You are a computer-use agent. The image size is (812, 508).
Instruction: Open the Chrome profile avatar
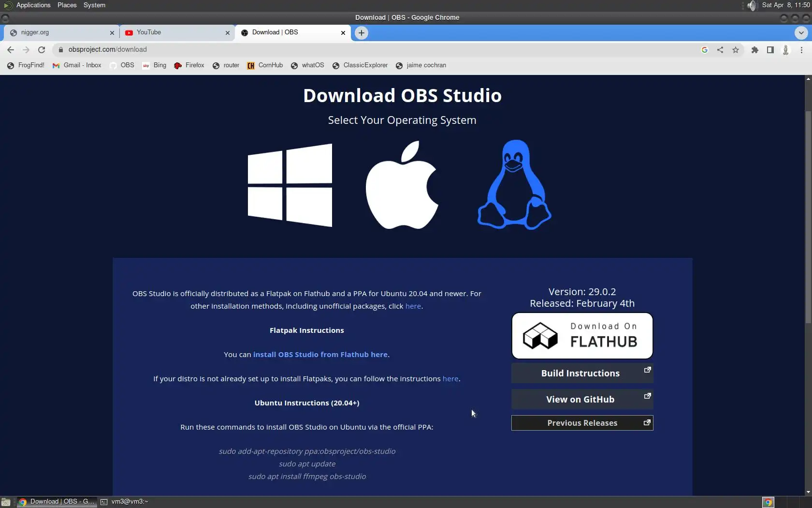[786, 49]
